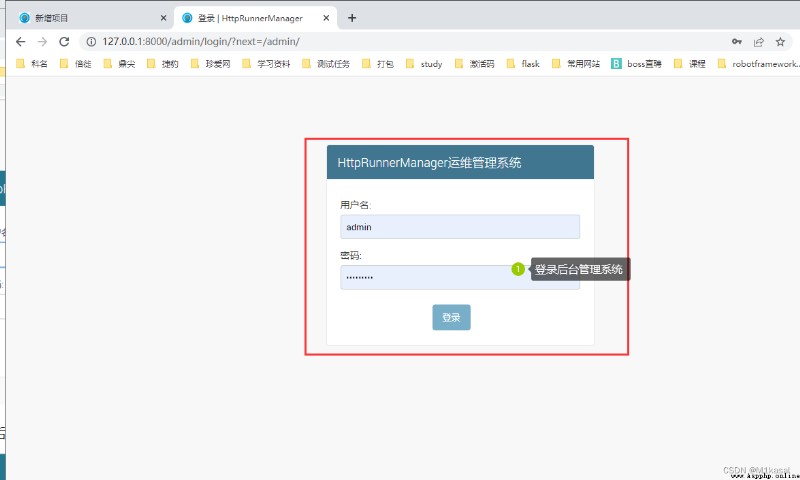The image size is (800, 480).
Task: Open the 课程 bookmark folder
Action: pyautogui.click(x=690, y=64)
